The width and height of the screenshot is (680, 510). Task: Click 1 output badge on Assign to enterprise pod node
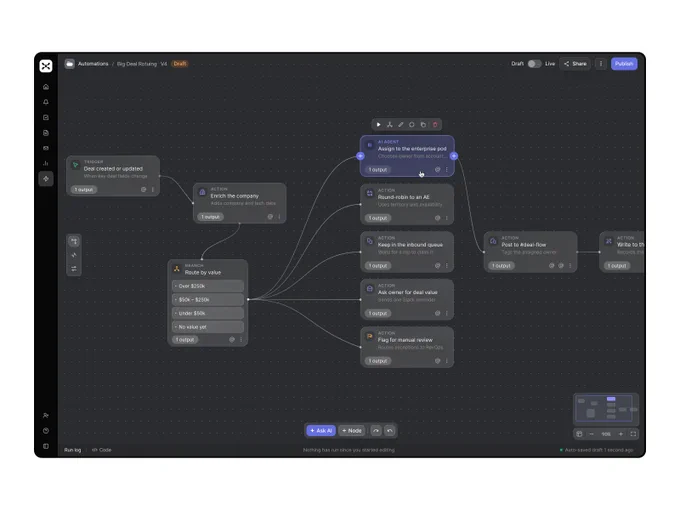[x=378, y=170]
